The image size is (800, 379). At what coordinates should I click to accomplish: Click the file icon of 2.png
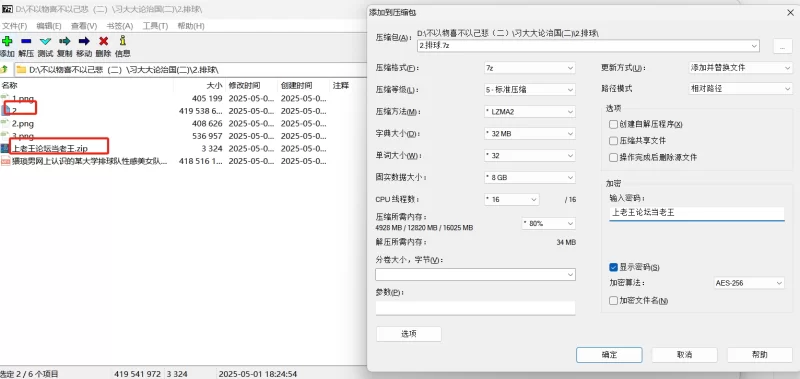[5, 123]
